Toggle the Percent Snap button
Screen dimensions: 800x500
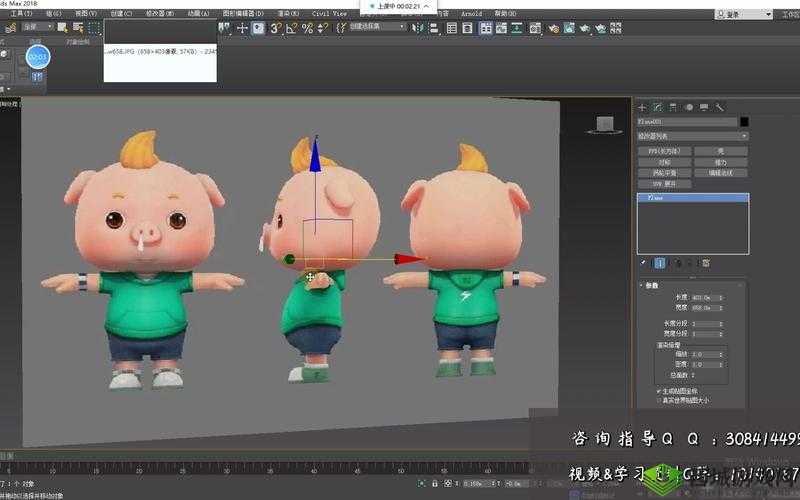point(307,28)
